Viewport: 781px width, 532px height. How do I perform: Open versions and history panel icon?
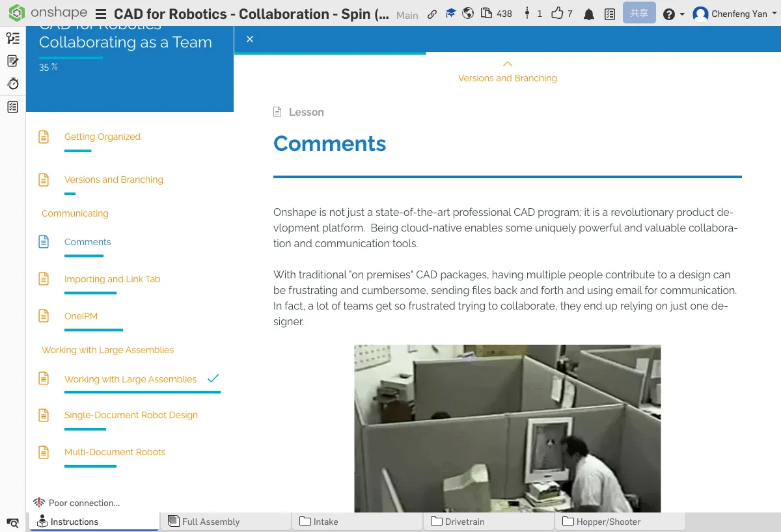[12, 38]
